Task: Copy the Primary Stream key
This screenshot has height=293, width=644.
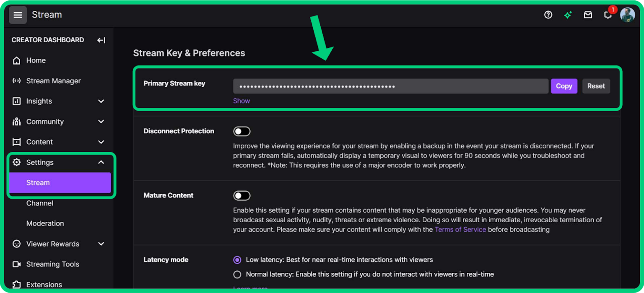Action: (564, 86)
